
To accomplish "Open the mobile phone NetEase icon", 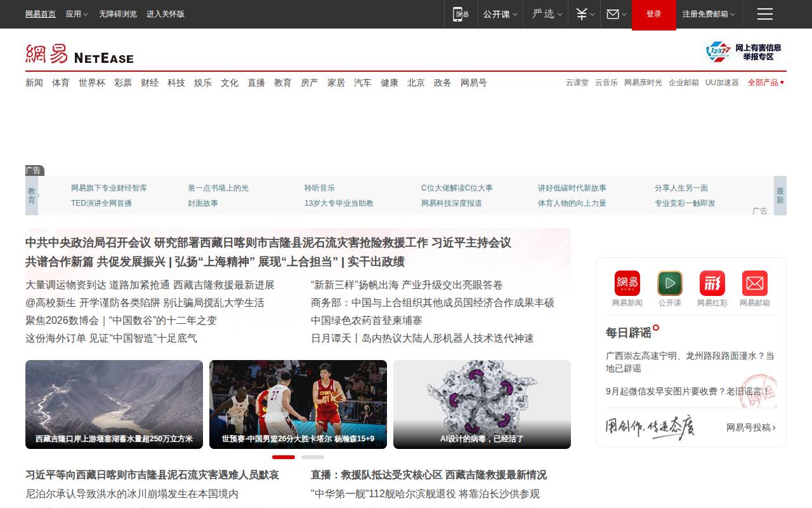I will 461,14.
